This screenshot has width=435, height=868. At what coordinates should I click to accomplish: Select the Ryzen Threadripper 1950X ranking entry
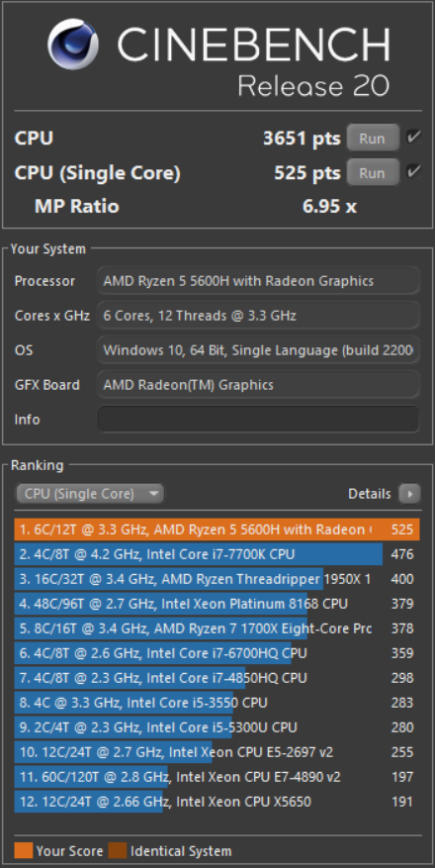pos(217,579)
